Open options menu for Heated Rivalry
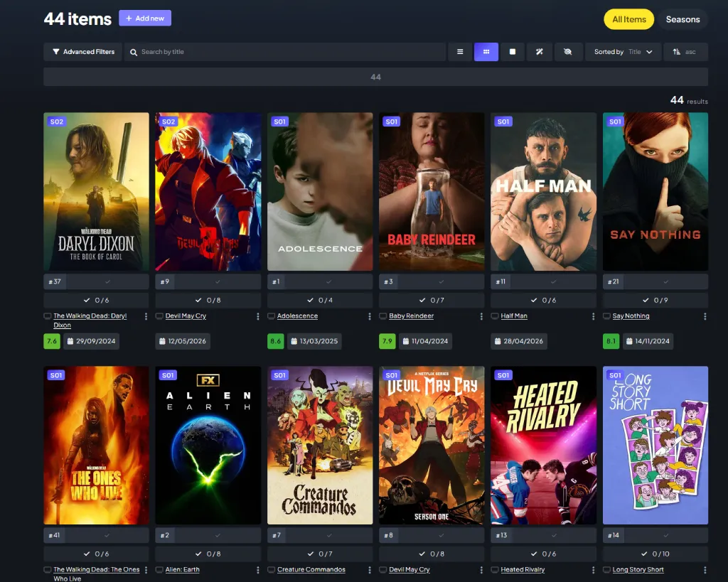The height and width of the screenshot is (582, 728). (593, 570)
